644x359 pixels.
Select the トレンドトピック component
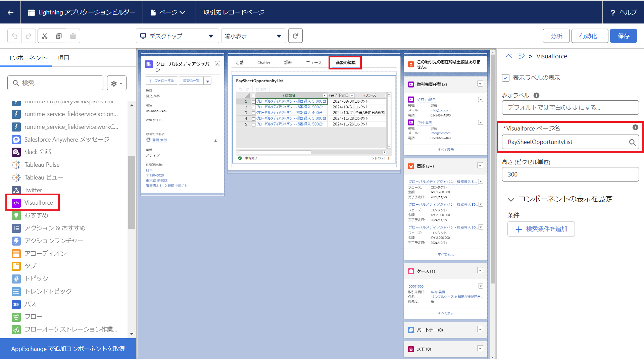[42, 292]
